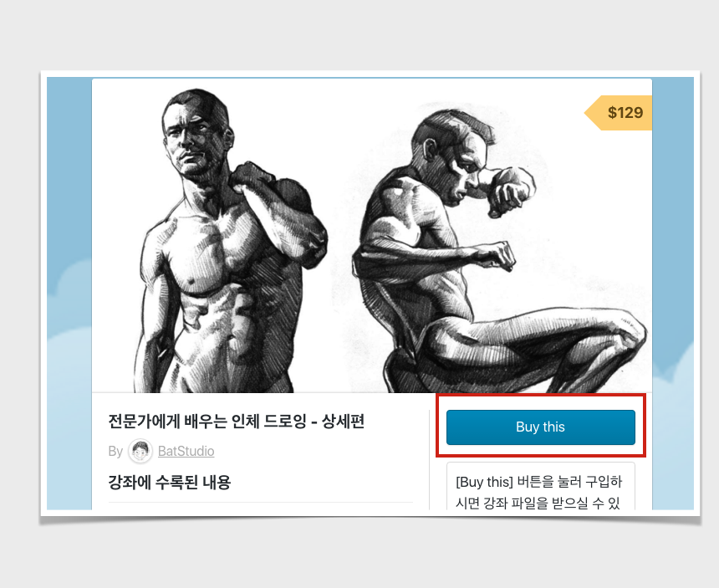The height and width of the screenshot is (588, 719).
Task: Click the 강좌에 수록된 내용 section heading
Action: point(170,482)
